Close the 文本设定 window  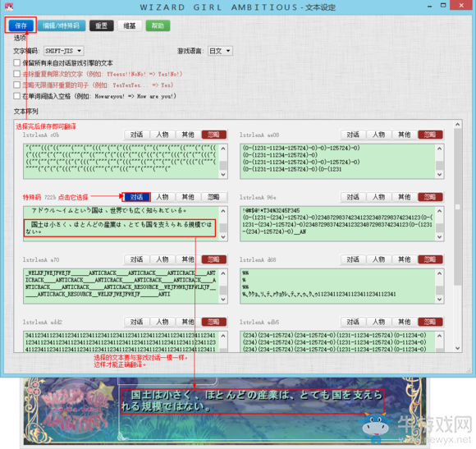pos(461,6)
